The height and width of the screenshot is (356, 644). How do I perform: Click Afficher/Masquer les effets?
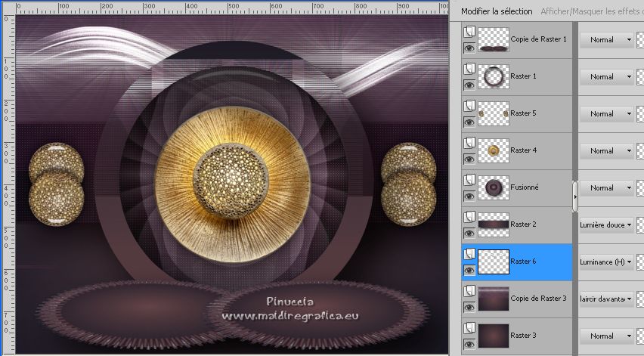pyautogui.click(x=589, y=11)
